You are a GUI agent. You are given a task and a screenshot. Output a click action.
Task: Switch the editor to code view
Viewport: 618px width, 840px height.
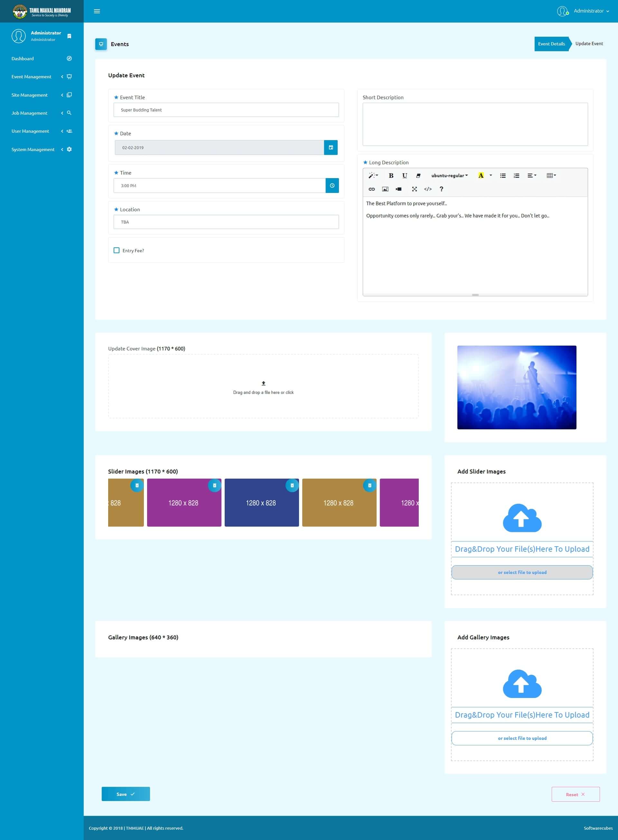click(x=427, y=189)
